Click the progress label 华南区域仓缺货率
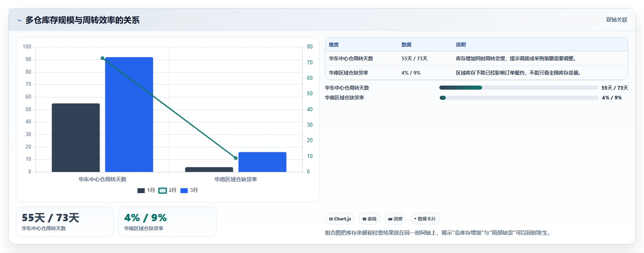Viewport: 644px width, 253px height. [x=345, y=98]
